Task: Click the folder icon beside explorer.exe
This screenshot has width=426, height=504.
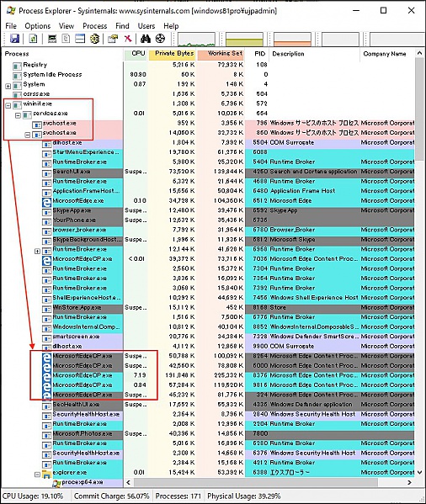Action: 47,474
